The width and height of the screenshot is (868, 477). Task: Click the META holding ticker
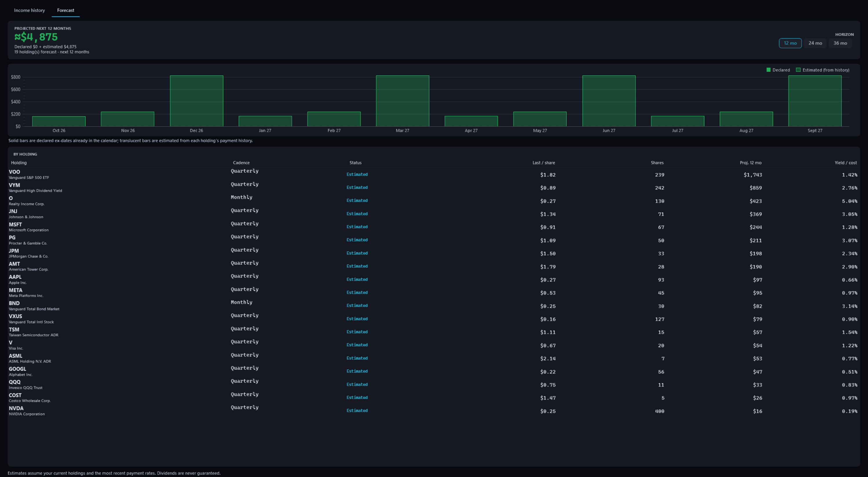(16, 290)
